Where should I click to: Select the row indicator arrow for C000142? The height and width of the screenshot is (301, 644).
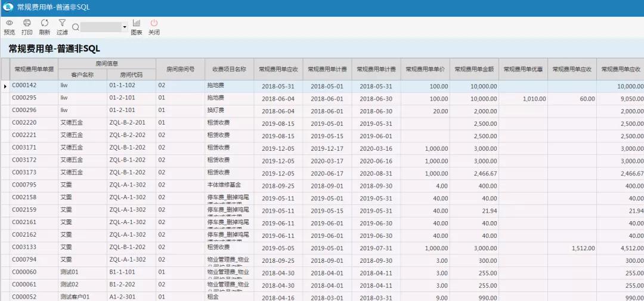coord(5,86)
